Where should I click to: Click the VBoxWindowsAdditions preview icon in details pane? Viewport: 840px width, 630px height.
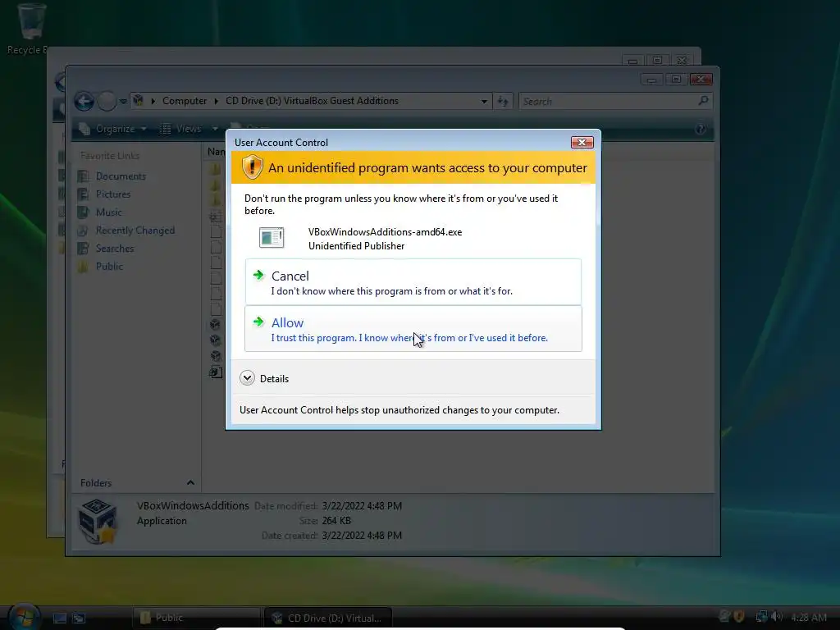[x=97, y=521]
